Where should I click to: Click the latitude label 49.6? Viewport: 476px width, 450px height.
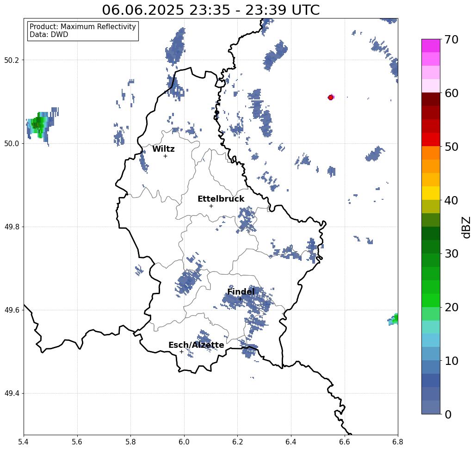[x=12, y=310]
